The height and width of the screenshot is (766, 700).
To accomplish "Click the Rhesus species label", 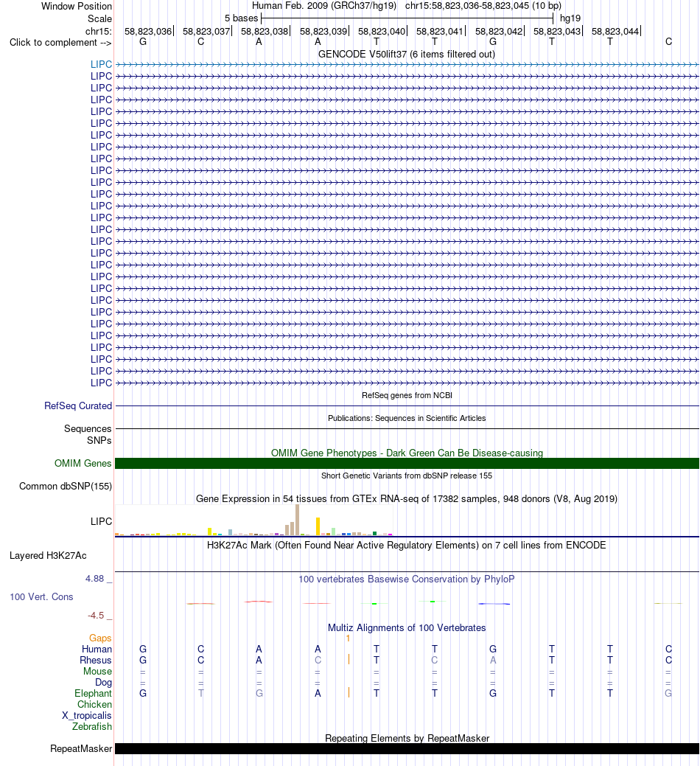I will pos(96,661).
